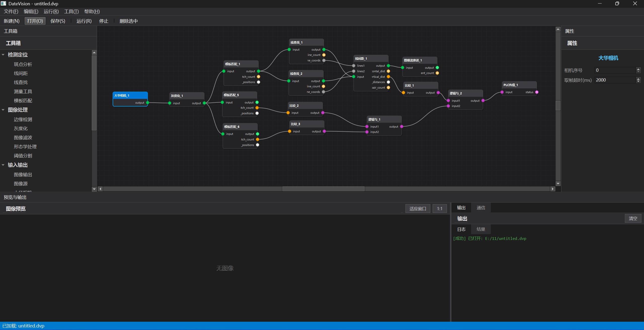
Task: Open the 文件(F) menu
Action: pyautogui.click(x=11, y=12)
